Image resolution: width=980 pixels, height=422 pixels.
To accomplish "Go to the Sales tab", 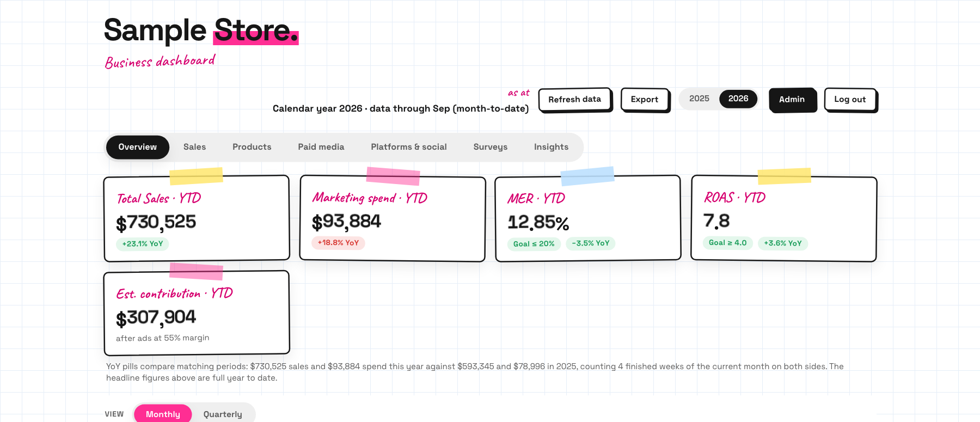I will [x=194, y=147].
